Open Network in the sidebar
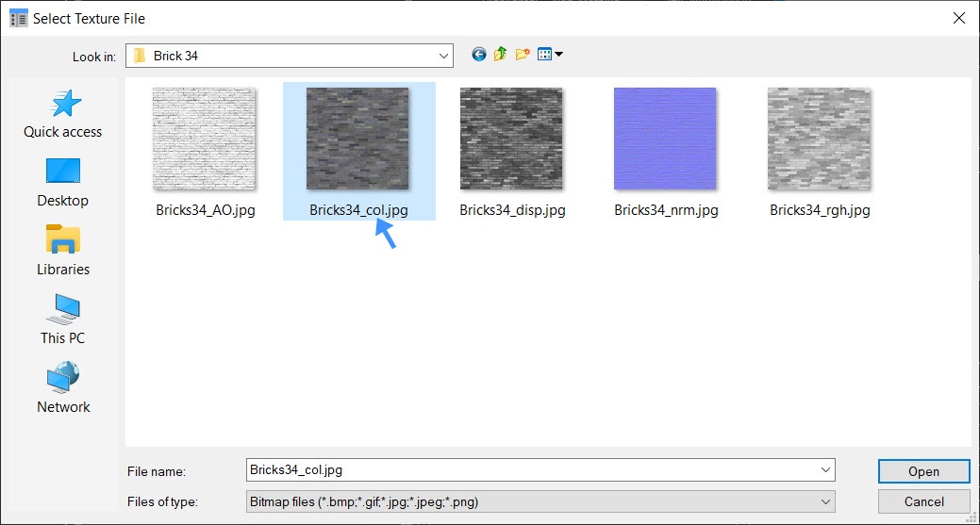 (62, 388)
